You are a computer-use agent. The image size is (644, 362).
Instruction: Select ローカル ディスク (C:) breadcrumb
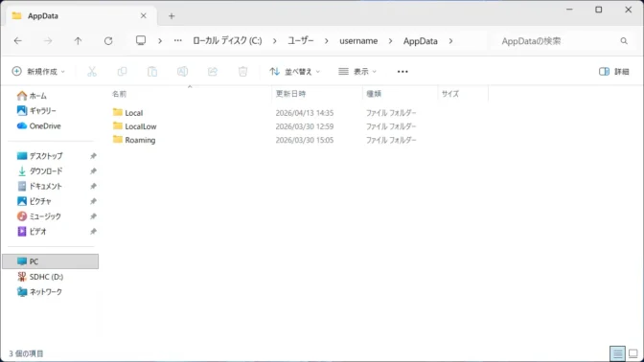click(x=227, y=40)
